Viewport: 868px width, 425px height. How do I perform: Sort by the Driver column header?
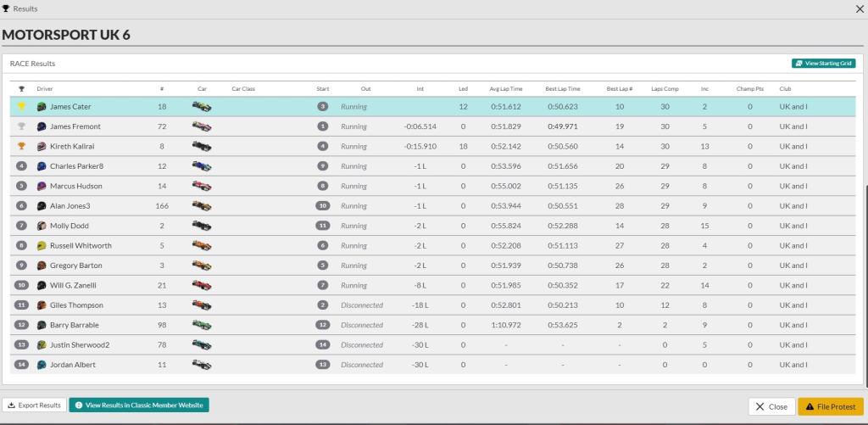[x=44, y=88]
